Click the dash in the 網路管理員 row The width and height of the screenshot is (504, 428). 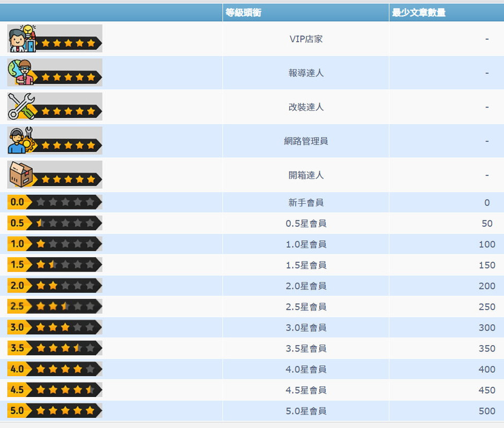(x=487, y=141)
